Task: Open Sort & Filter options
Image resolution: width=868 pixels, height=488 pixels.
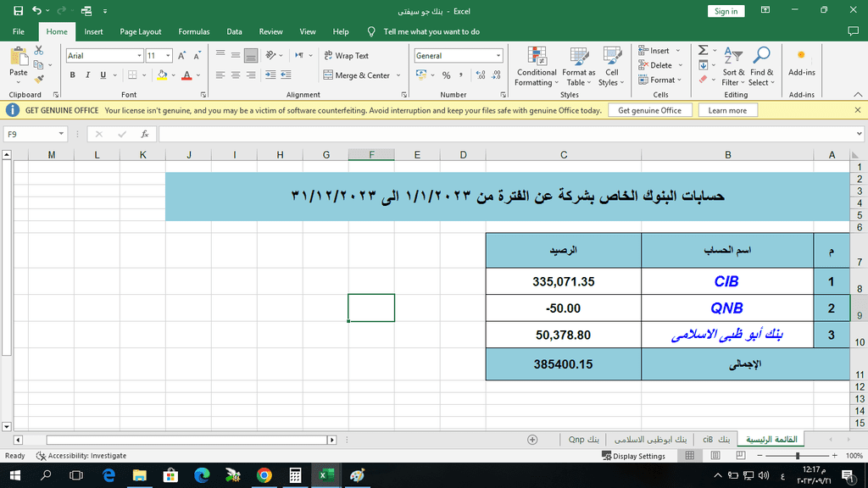Action: click(733, 66)
